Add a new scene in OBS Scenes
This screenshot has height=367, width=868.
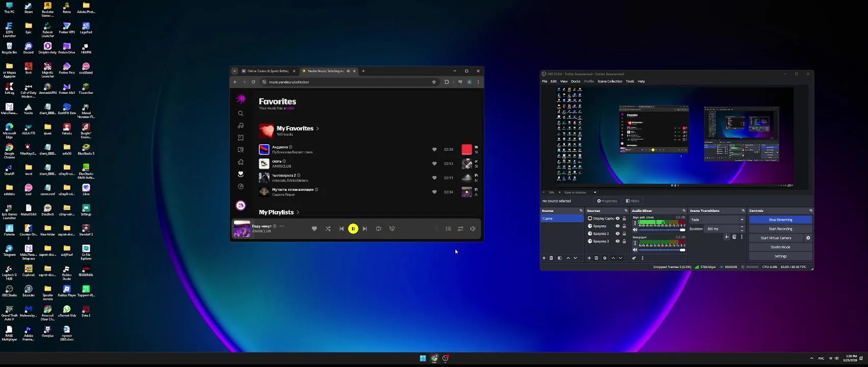[544, 258]
